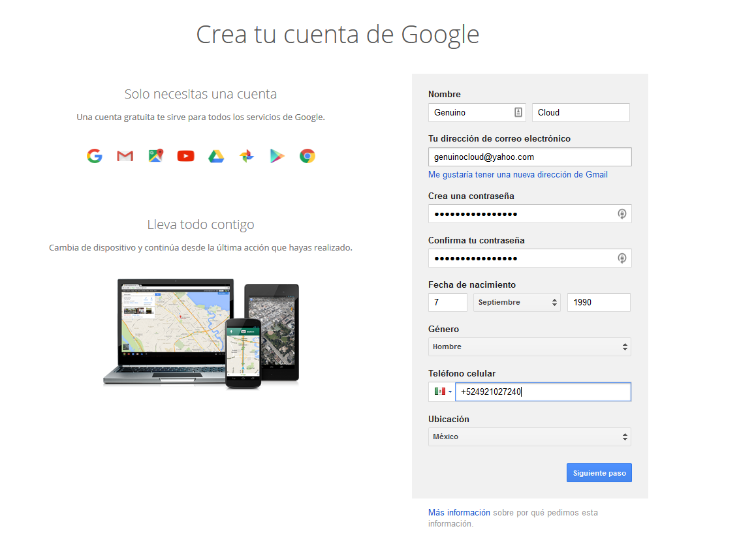The image size is (756, 537).
Task: Open the Ubicación dropdown showing México
Action: [530, 437]
